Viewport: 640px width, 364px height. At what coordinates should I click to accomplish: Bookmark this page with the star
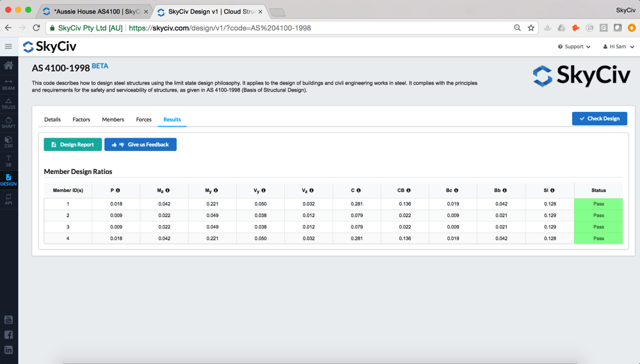point(531,28)
